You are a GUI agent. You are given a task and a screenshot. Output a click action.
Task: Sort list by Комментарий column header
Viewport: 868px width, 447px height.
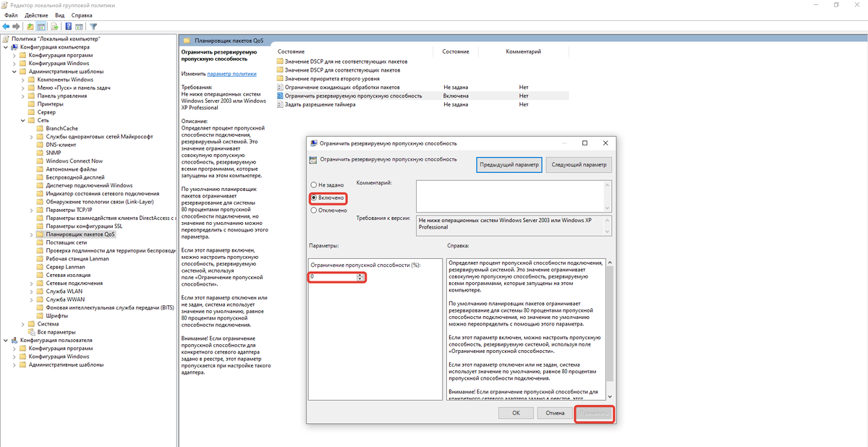click(523, 52)
